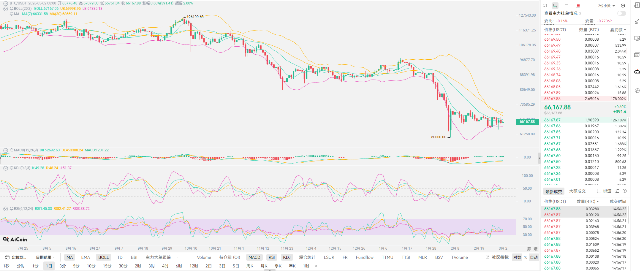Open order book settings hexagon icon
The image size is (644, 271).
[623, 6]
